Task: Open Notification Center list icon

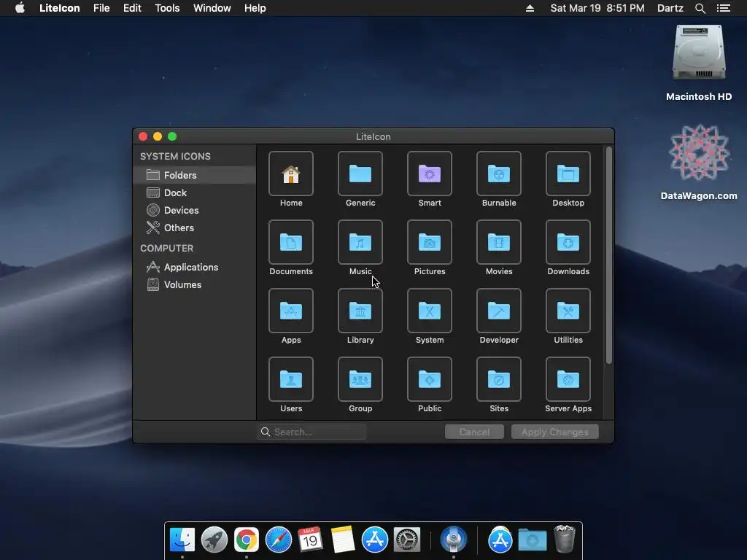Action: (x=724, y=8)
